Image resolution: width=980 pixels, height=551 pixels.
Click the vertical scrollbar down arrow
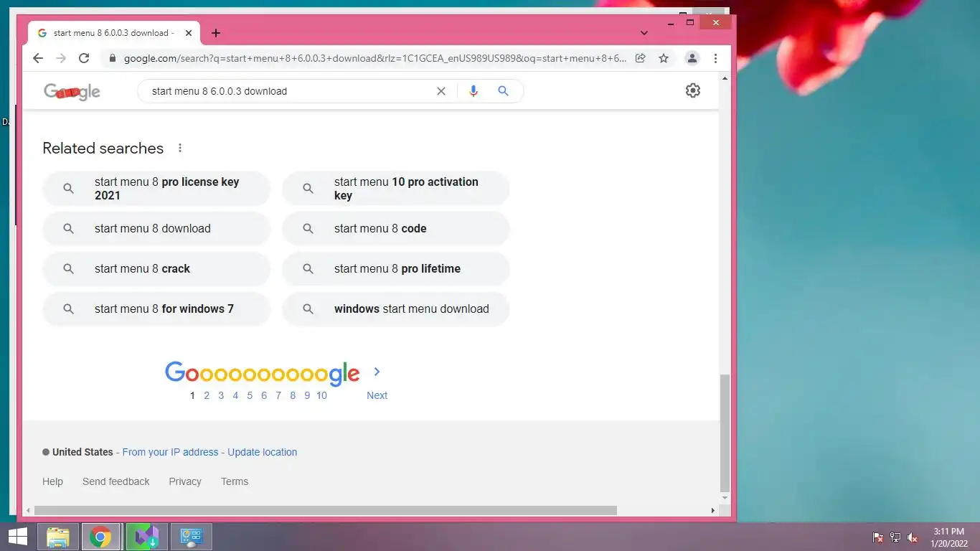pyautogui.click(x=725, y=497)
